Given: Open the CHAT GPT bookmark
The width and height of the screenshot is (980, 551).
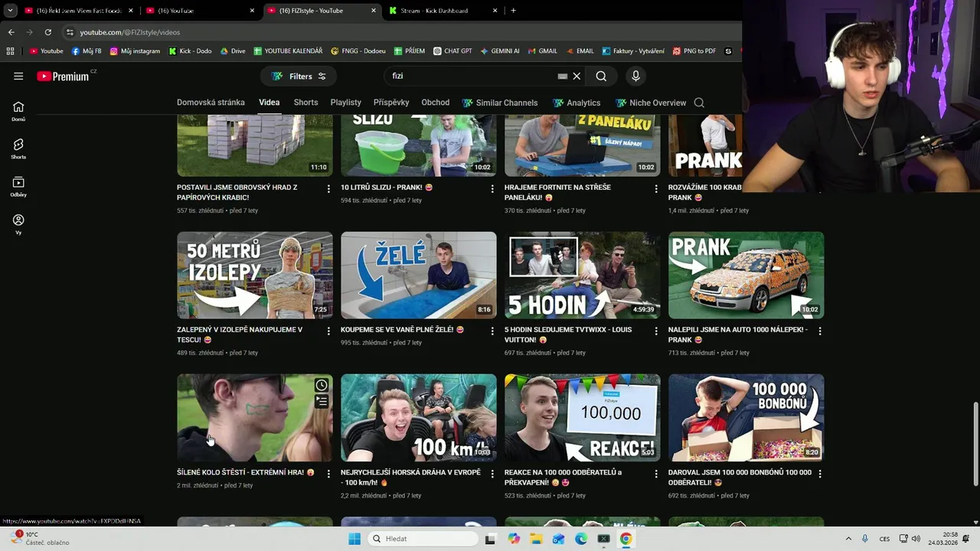Looking at the screenshot, I should [x=452, y=51].
